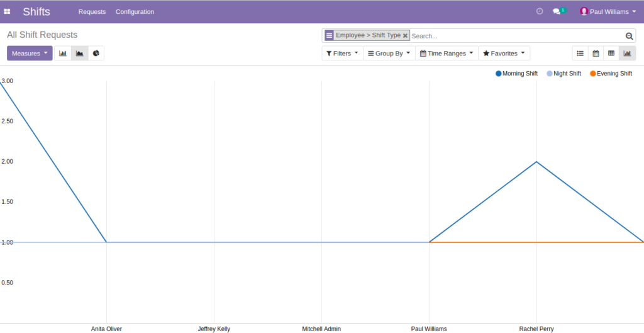Expand the Measures dropdown
644x333 pixels.
pos(30,54)
